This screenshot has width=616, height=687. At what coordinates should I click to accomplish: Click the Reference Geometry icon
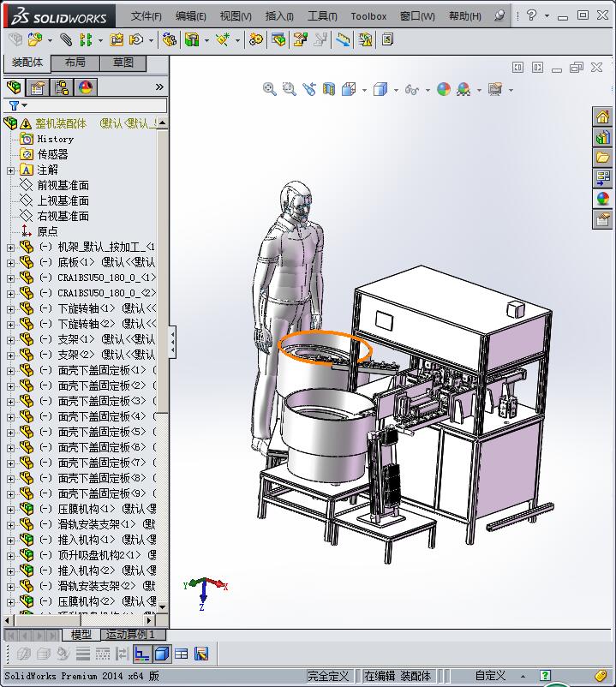[x=223, y=40]
